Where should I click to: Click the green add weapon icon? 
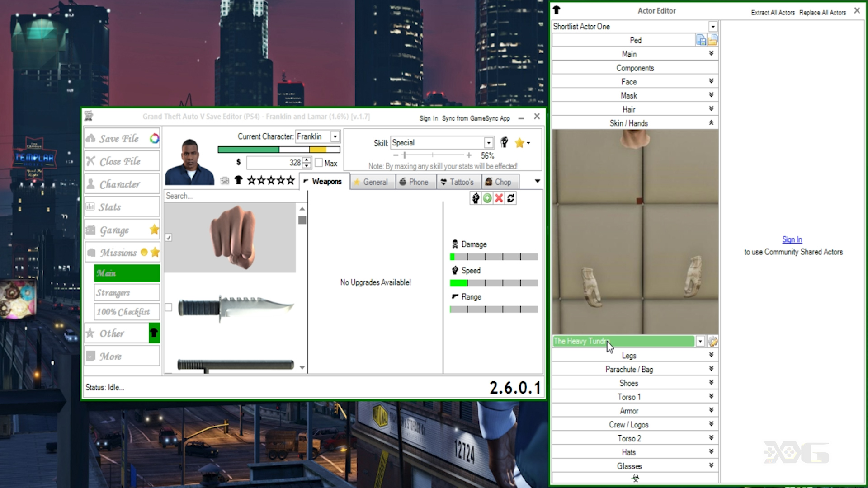tap(487, 198)
